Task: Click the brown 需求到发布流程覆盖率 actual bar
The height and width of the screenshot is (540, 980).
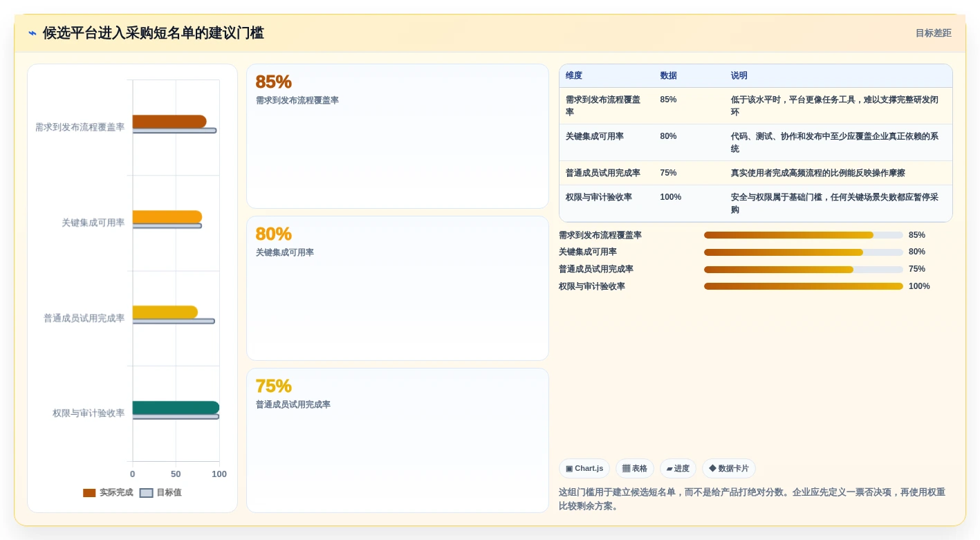Action: click(169, 122)
